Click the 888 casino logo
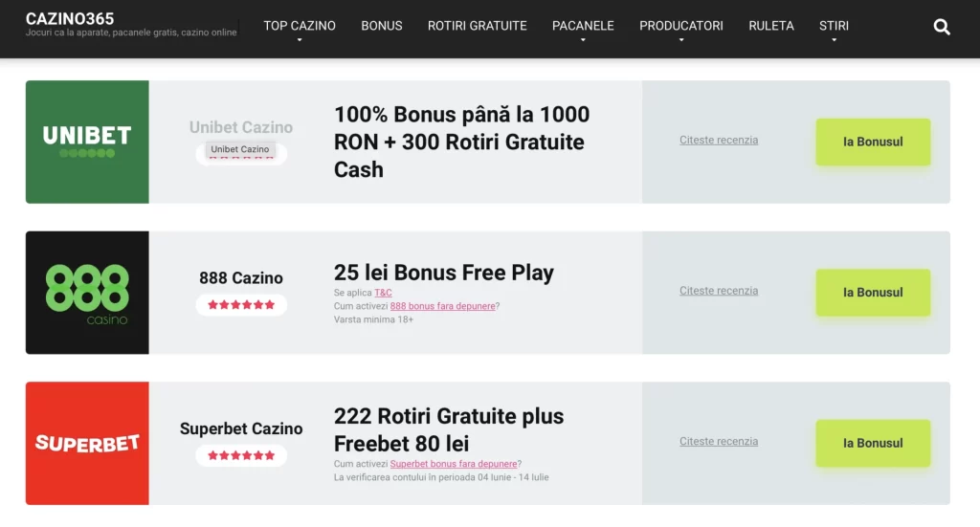 87,293
